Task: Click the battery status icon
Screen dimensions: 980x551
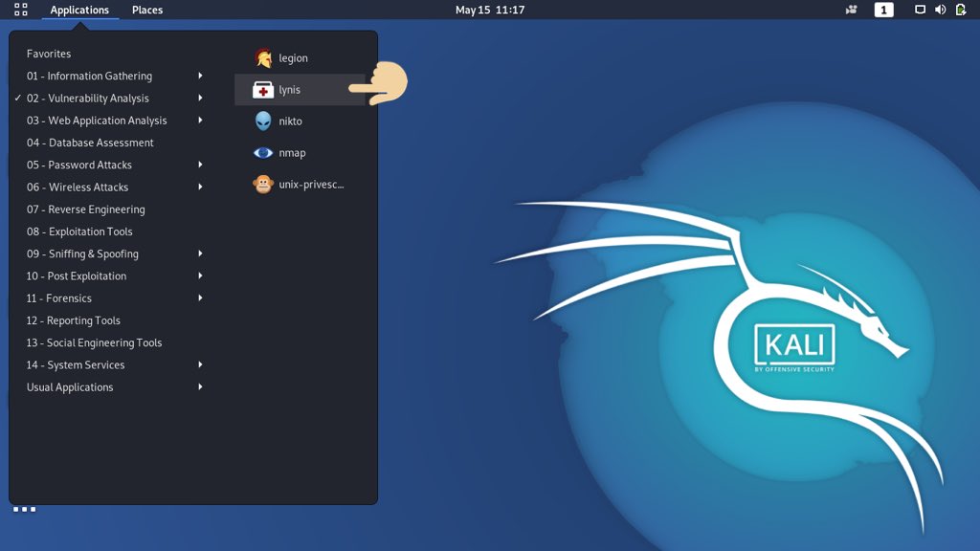Action: click(x=961, y=10)
